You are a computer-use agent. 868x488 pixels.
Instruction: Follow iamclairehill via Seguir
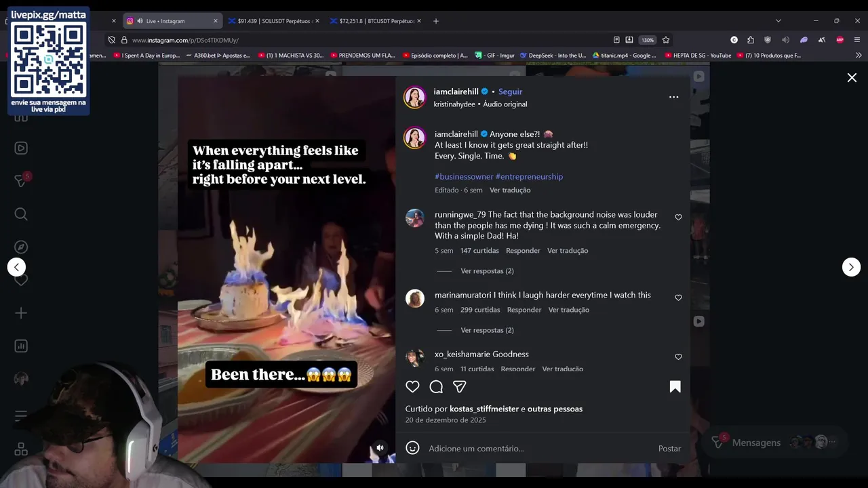510,91
